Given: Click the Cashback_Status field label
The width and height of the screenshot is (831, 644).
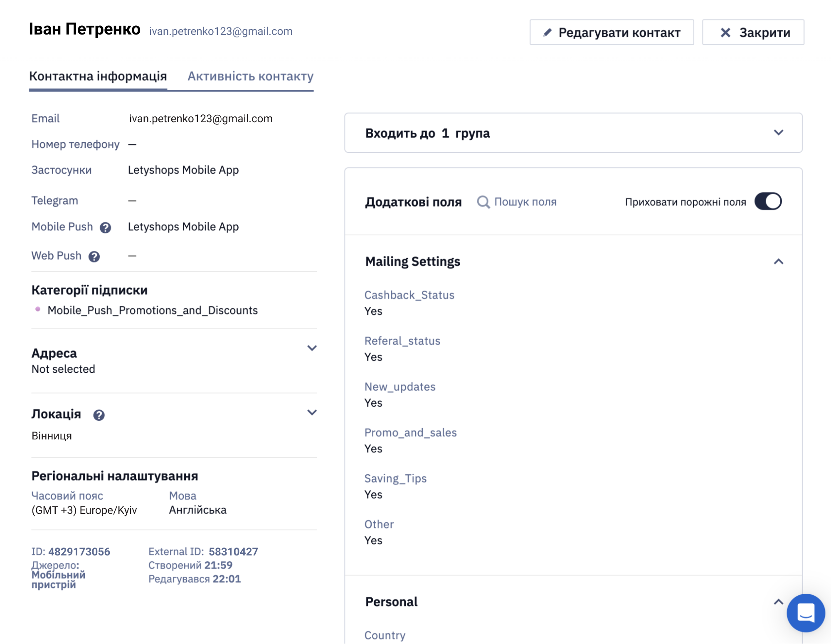Looking at the screenshot, I should 409,295.
